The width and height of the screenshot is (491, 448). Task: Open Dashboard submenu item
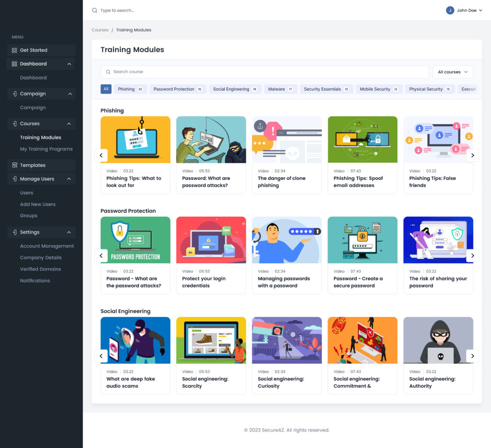pyautogui.click(x=33, y=78)
